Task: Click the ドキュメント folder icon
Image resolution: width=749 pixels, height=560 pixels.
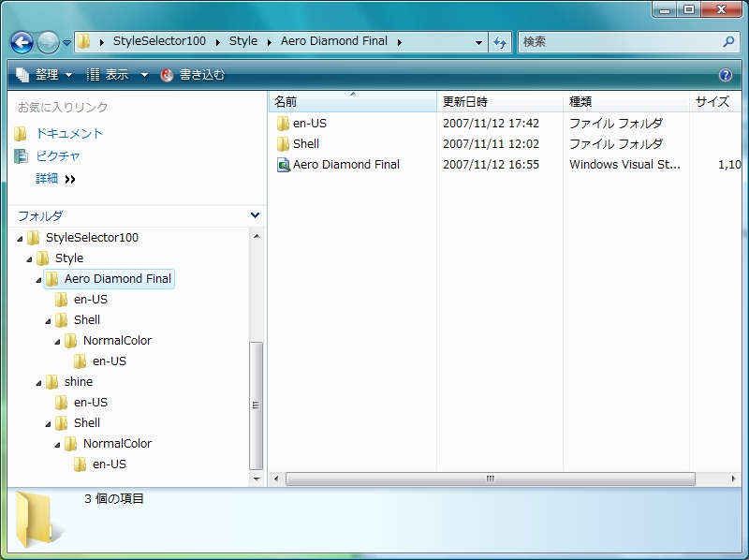Action: coord(20,134)
